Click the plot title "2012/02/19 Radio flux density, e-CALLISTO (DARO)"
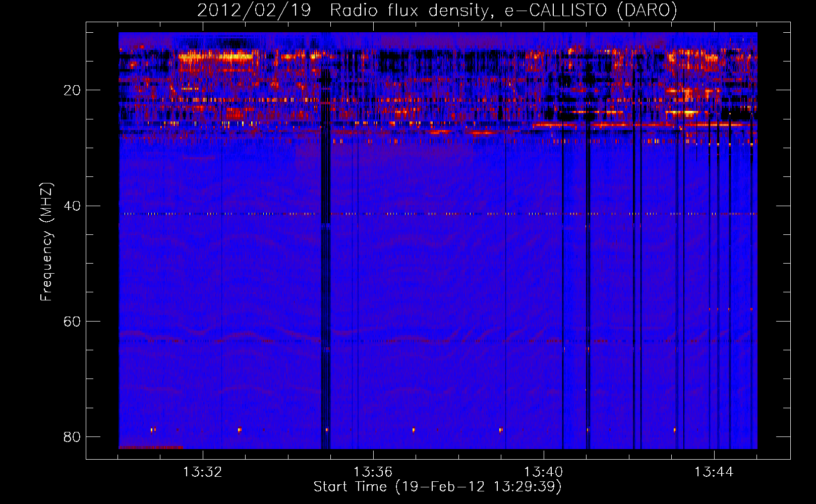 coord(437,10)
